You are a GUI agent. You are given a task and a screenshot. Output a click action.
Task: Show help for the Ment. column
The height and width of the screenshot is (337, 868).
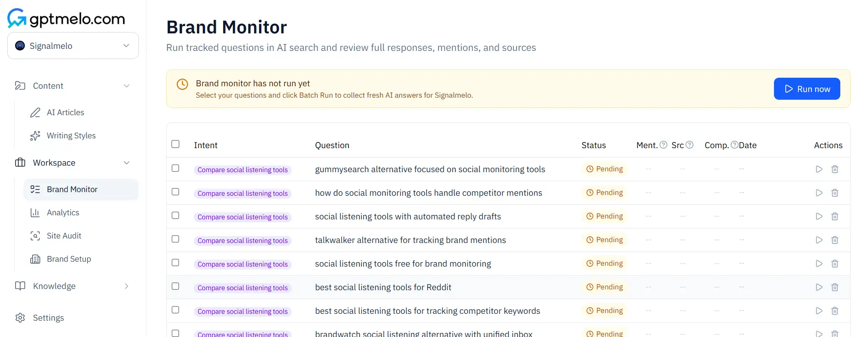663,145
